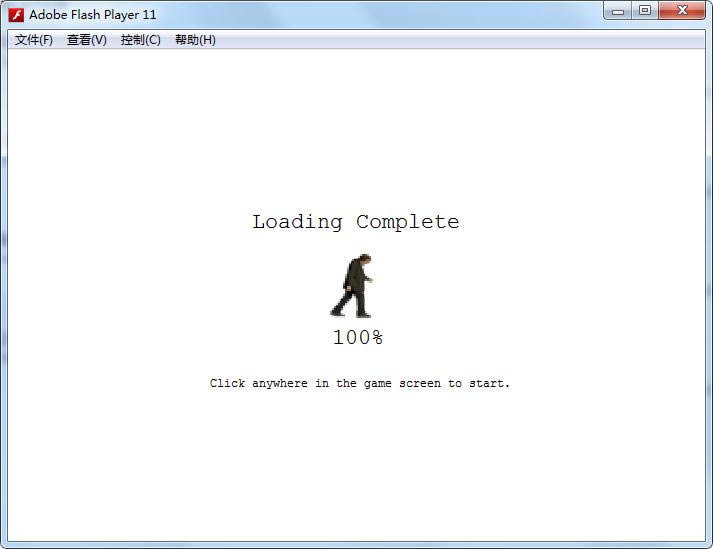Click the word "Complete" in the heading

(408, 222)
